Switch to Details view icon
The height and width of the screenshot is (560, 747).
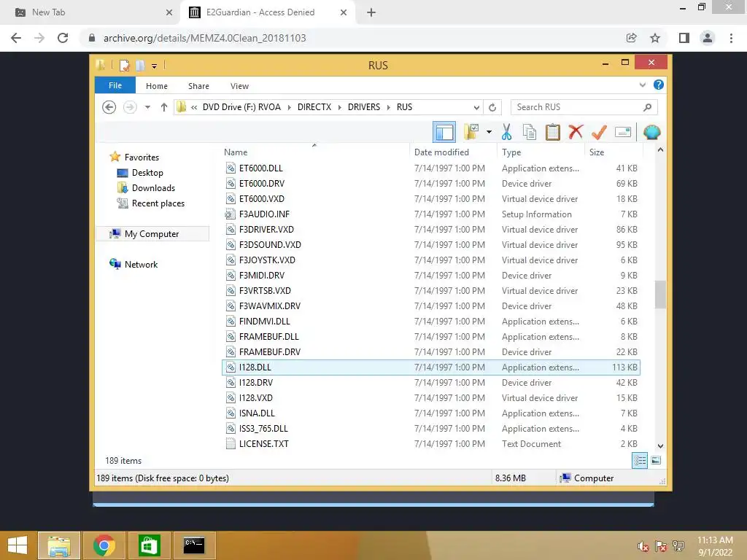tap(639, 461)
